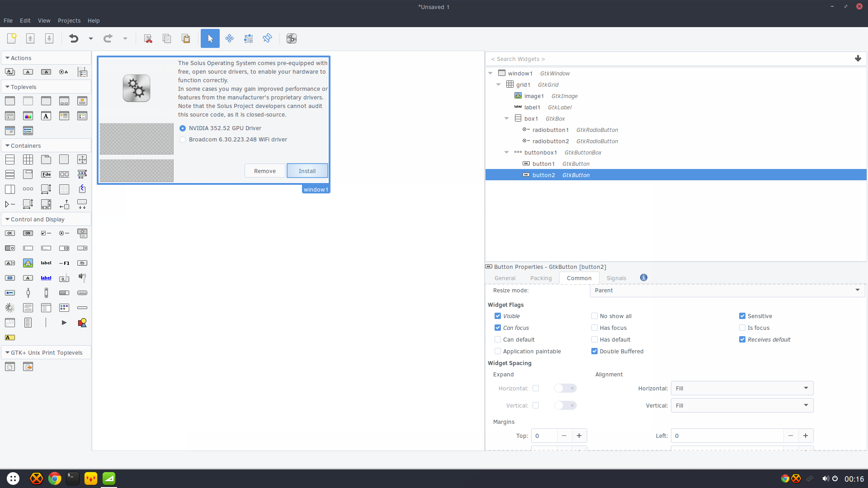Toggle the Receives default checkbox
The width and height of the screenshot is (868, 488).
(x=742, y=339)
